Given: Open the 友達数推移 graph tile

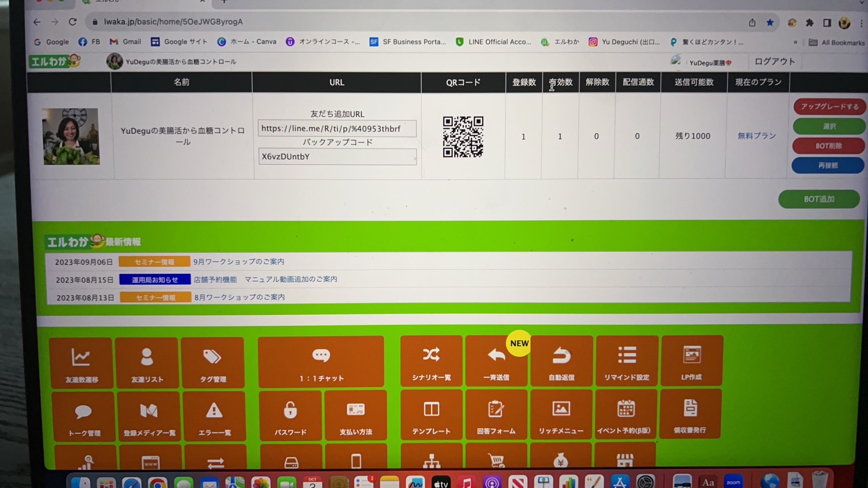Looking at the screenshot, I should pyautogui.click(x=81, y=362).
